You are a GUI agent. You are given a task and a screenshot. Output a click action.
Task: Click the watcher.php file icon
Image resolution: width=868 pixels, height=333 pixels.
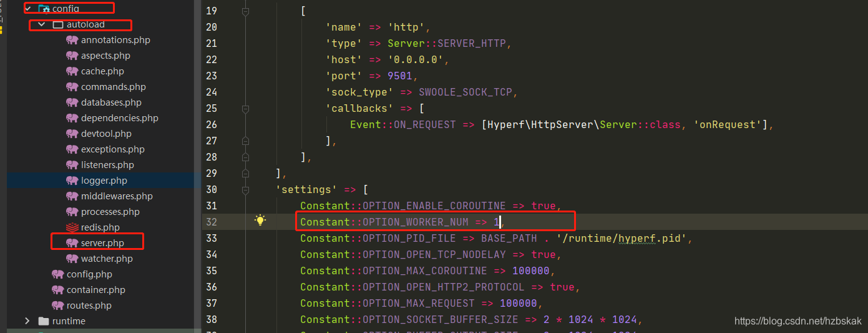click(x=72, y=259)
